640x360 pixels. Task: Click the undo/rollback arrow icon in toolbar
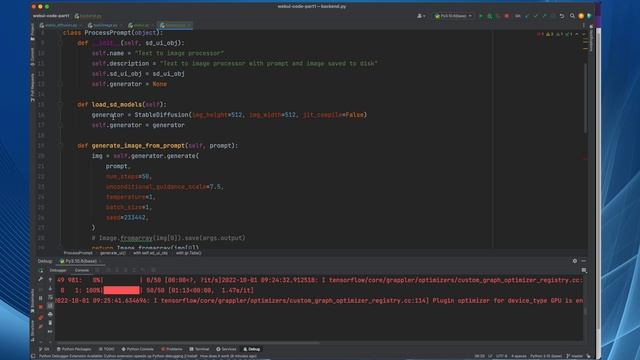pyautogui.click(x=562, y=16)
